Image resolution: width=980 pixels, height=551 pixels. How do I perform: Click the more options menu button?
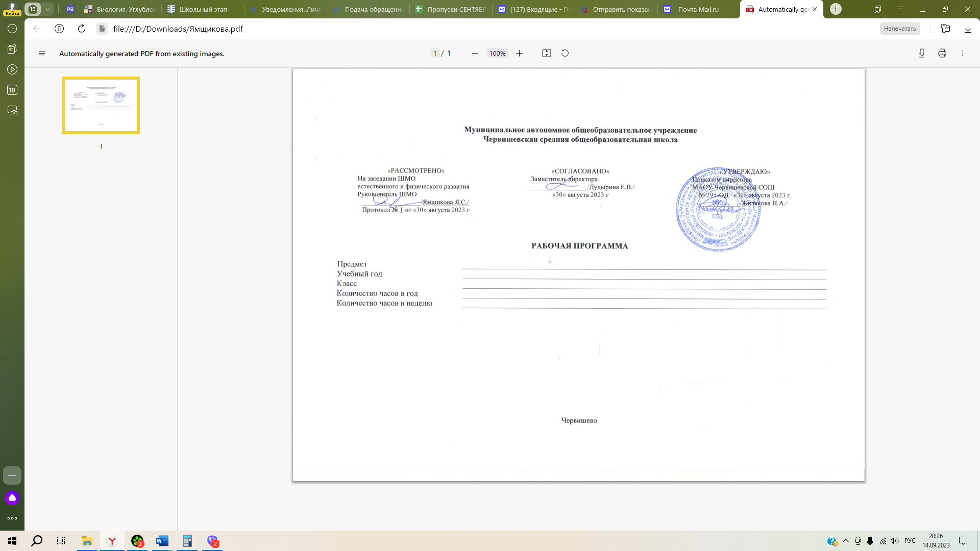point(963,53)
